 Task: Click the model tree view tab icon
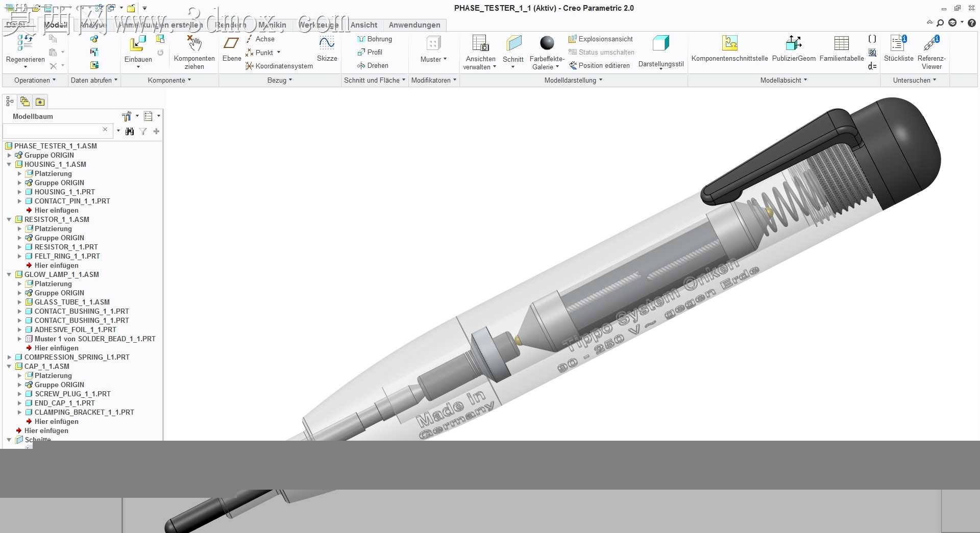pyautogui.click(x=10, y=101)
